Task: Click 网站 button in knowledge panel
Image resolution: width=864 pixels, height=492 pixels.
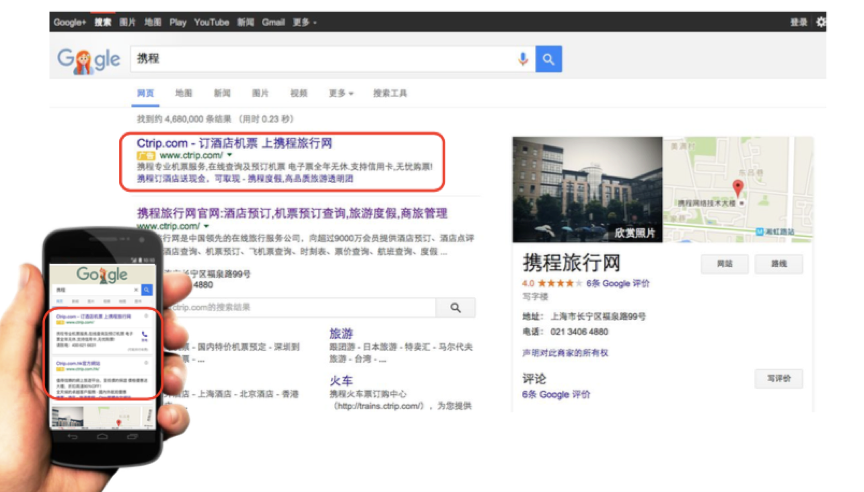Action: click(x=725, y=264)
